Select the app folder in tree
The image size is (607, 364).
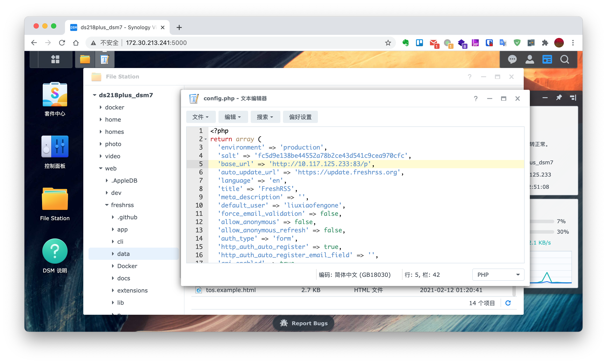[x=123, y=229]
